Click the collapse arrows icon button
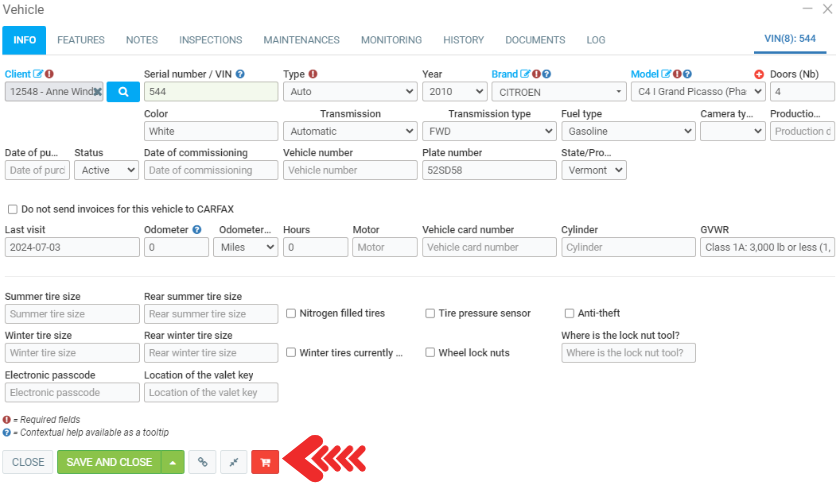The width and height of the screenshot is (836, 484). coord(233,462)
